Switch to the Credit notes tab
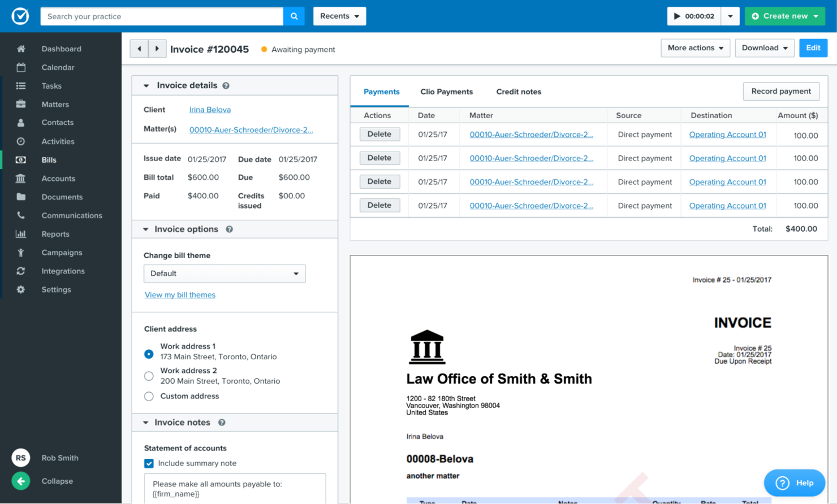Image resolution: width=837 pixels, height=504 pixels. pyautogui.click(x=519, y=91)
